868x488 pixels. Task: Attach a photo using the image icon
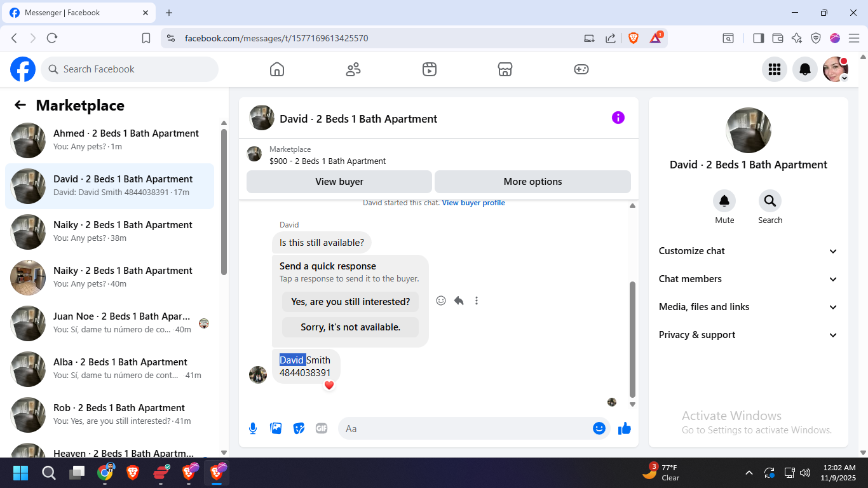276,428
